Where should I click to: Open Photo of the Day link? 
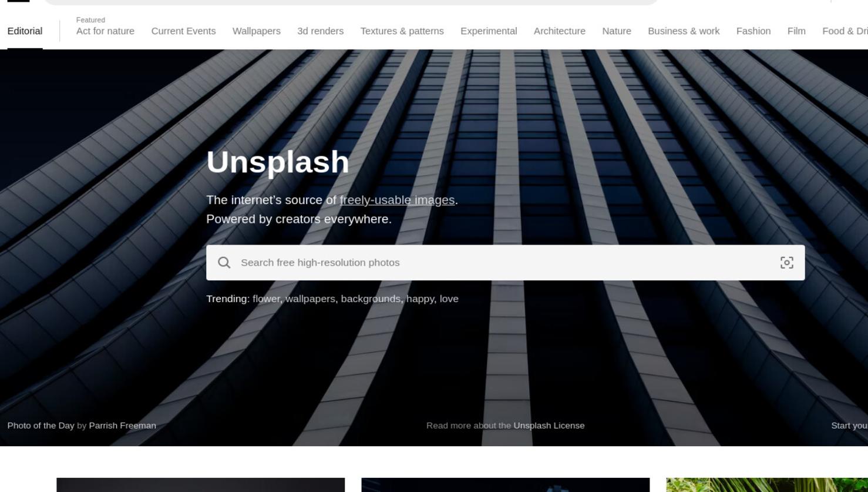point(41,426)
